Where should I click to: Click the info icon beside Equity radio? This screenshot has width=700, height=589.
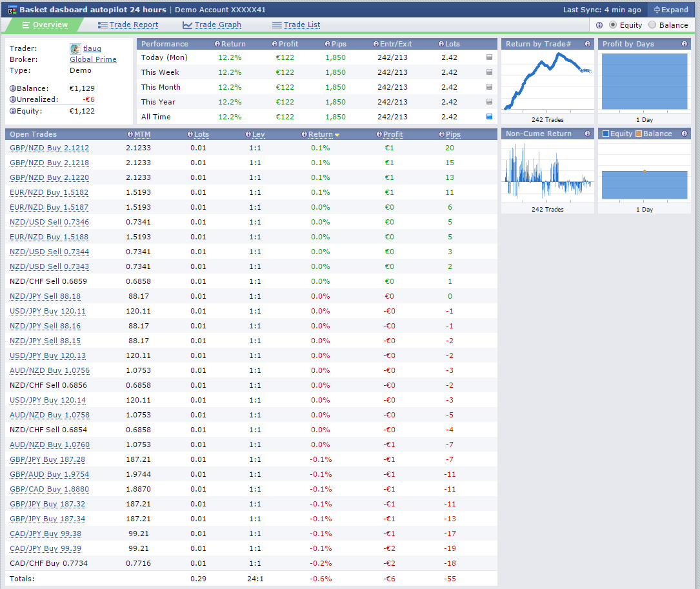(x=599, y=25)
